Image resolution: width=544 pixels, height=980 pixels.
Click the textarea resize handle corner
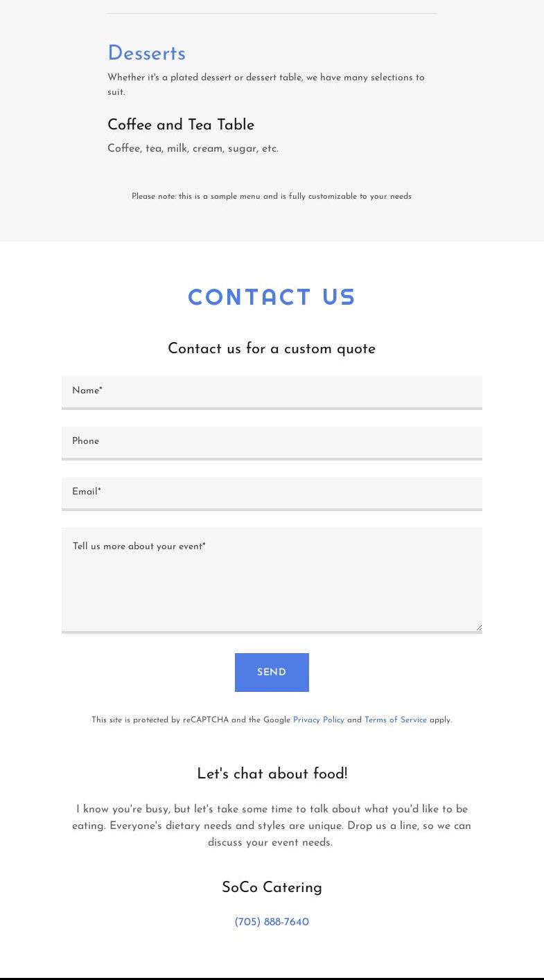coord(478,627)
